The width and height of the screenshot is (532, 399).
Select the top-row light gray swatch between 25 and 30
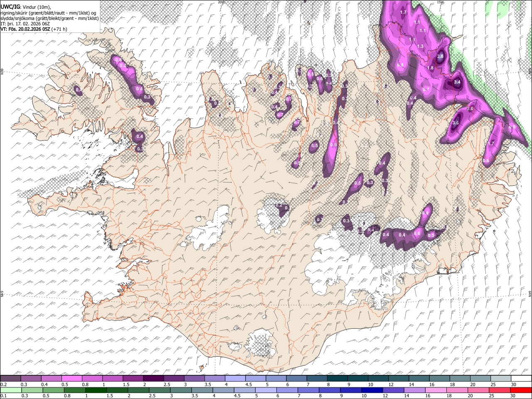pyautogui.click(x=500, y=379)
